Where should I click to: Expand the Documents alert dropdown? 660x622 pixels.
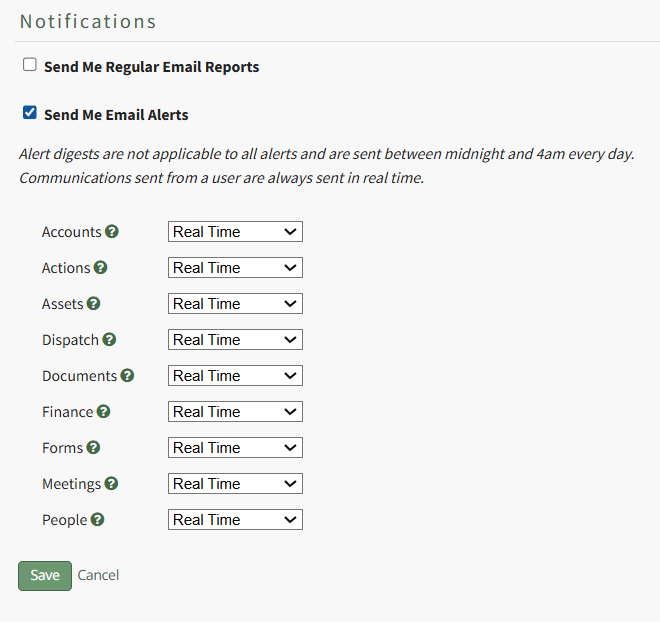click(235, 376)
